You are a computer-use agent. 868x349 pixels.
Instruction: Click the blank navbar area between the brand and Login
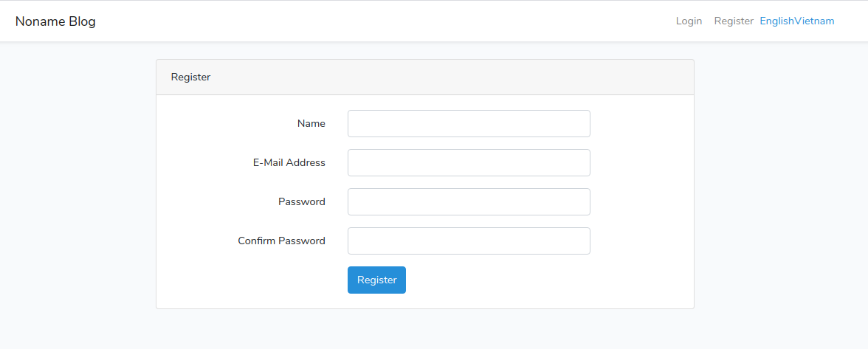tap(369, 21)
